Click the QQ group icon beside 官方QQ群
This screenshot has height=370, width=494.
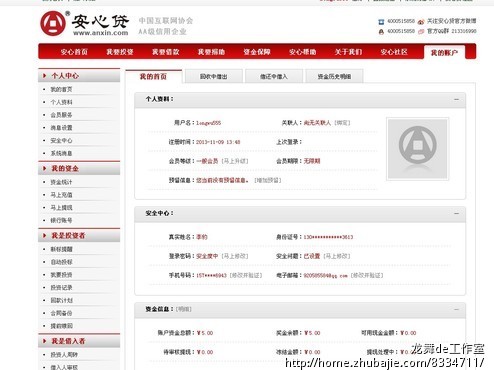tap(421, 32)
